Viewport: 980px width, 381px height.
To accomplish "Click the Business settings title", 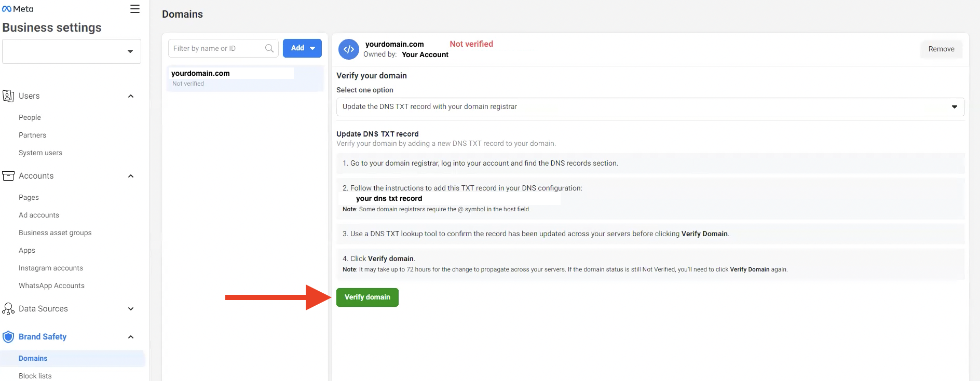I will [x=52, y=28].
